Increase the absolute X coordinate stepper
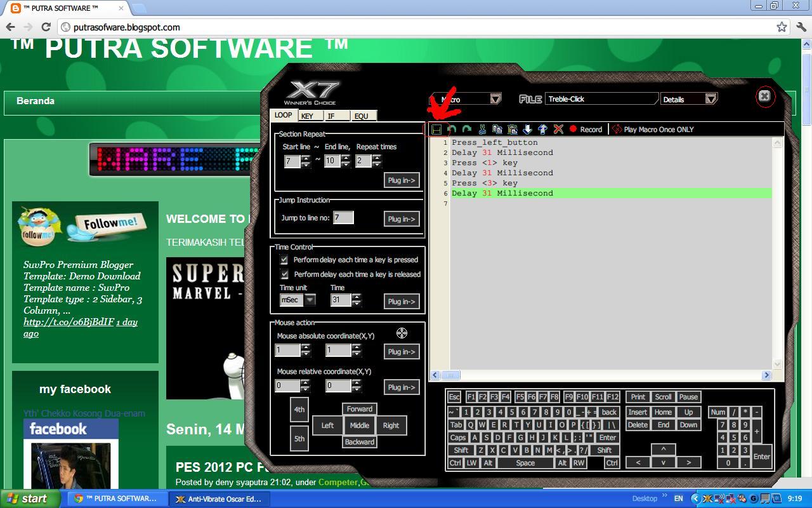The width and height of the screenshot is (812, 508). pyautogui.click(x=306, y=347)
